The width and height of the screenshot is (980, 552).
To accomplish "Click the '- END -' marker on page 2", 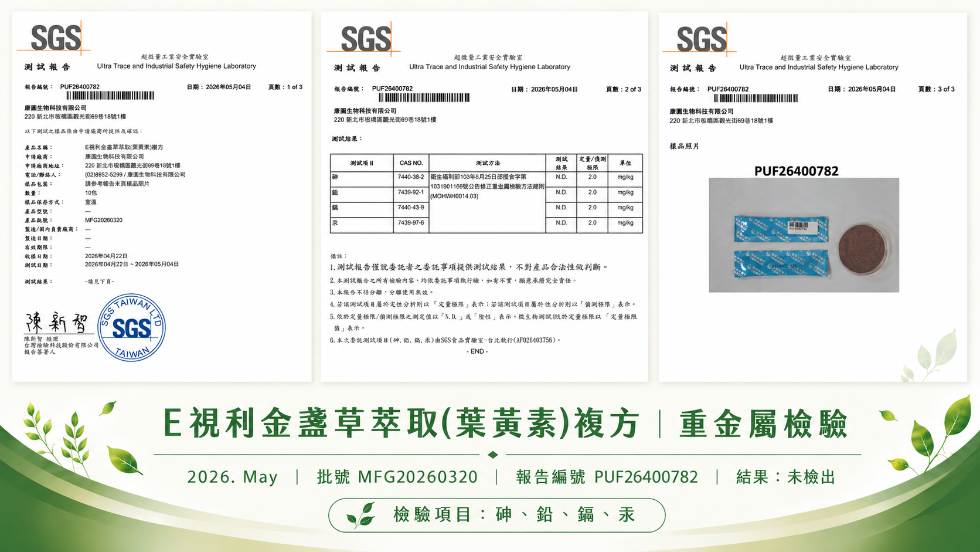I will pyautogui.click(x=478, y=351).
